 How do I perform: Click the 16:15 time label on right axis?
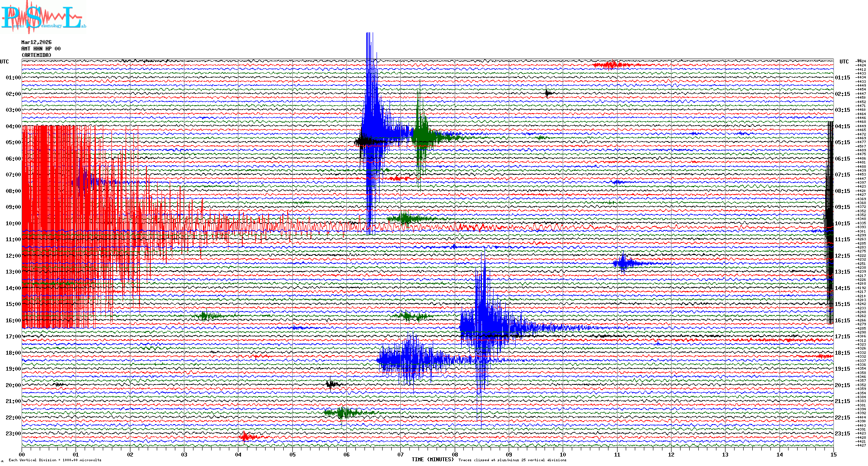pyautogui.click(x=842, y=321)
